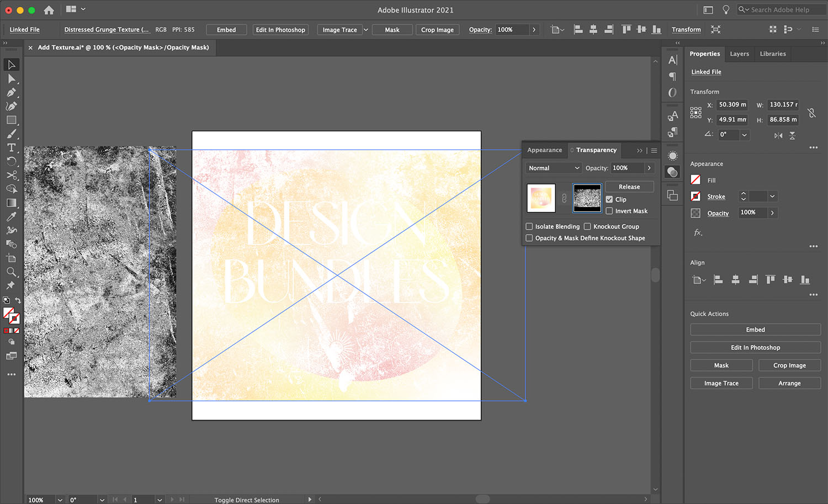Click the Stroke color swatch in Appearance
The width and height of the screenshot is (828, 504).
[696, 197]
